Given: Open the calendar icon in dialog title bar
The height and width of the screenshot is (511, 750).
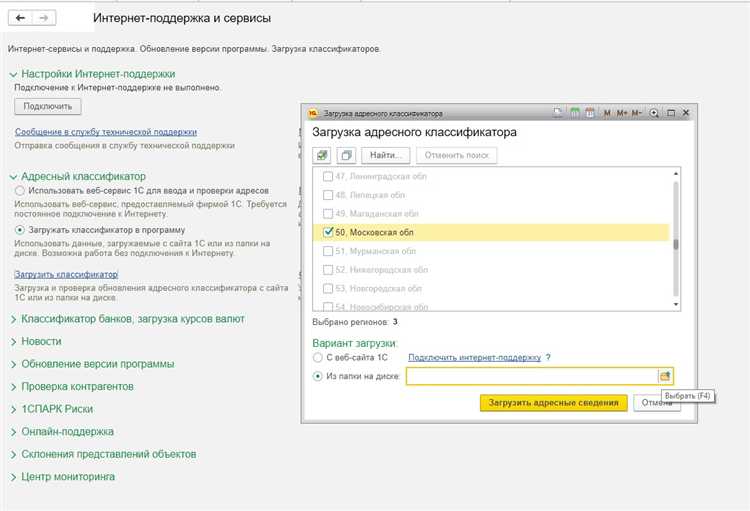Looking at the screenshot, I should [x=590, y=113].
